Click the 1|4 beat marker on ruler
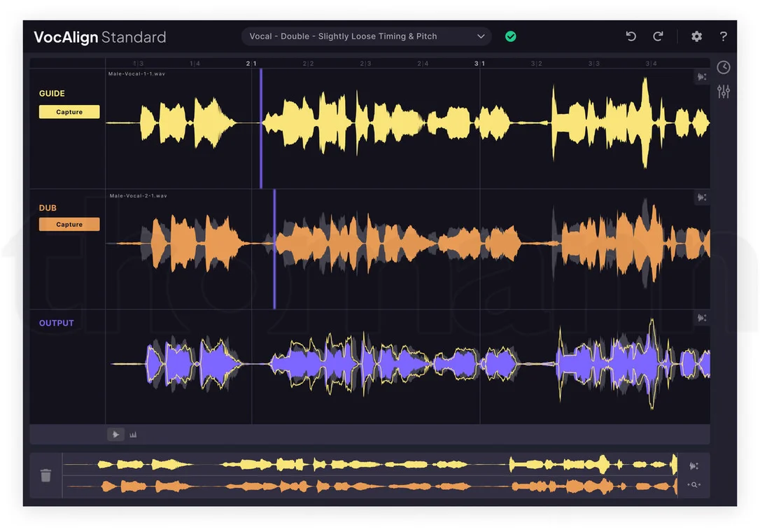This screenshot has width=760, height=532. pos(195,64)
